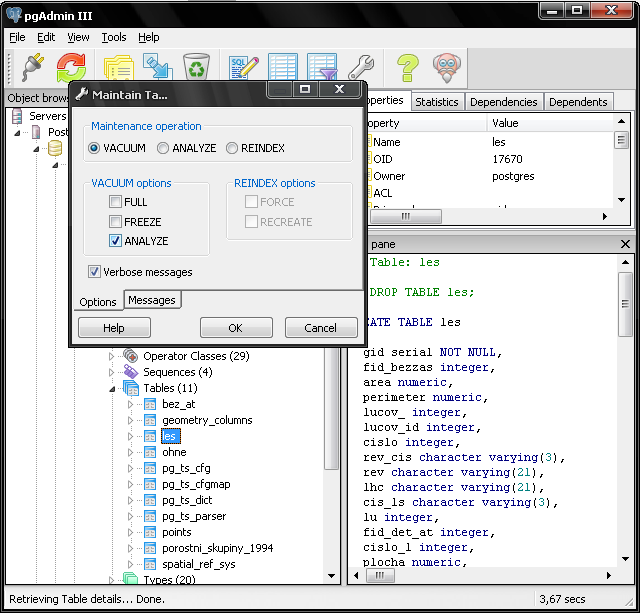Click the recycle bin drop object icon
The width and height of the screenshot is (640, 613).
pyautogui.click(x=196, y=67)
